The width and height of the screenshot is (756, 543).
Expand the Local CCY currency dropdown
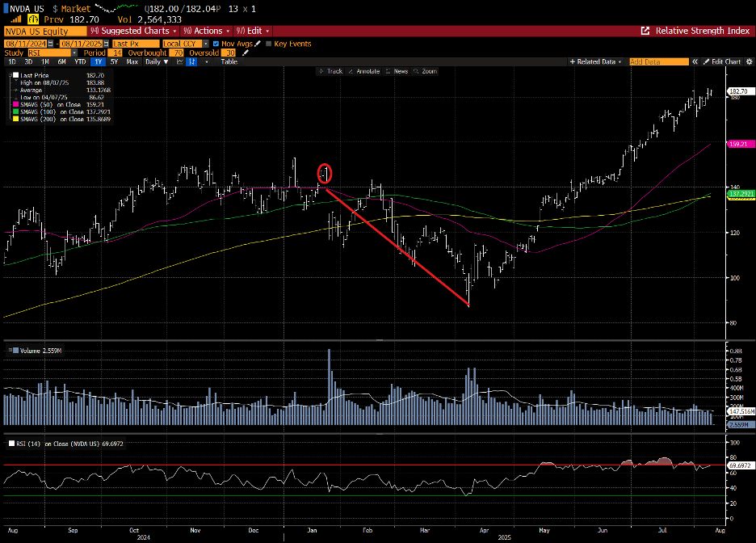(206, 44)
